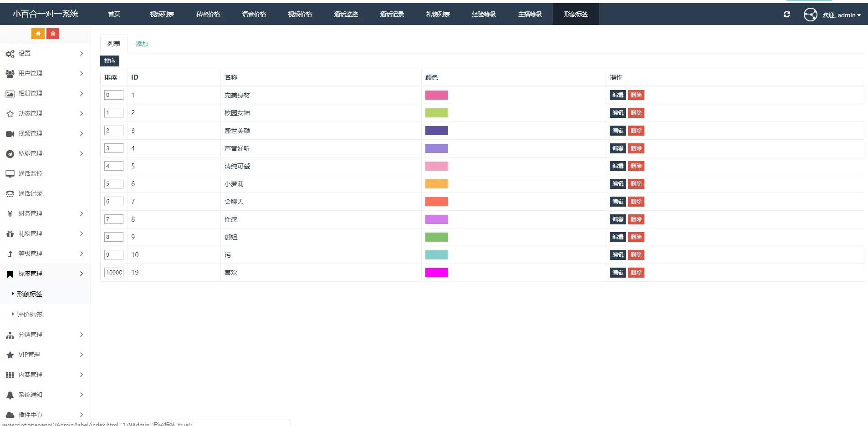
Task: Click the red trash icon button
Action: click(x=53, y=34)
